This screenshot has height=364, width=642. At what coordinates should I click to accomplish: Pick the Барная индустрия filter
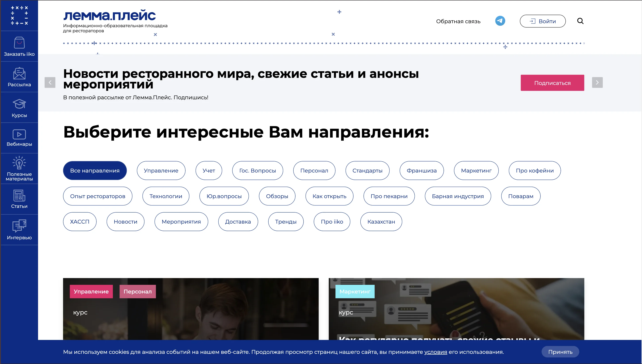[x=458, y=196]
